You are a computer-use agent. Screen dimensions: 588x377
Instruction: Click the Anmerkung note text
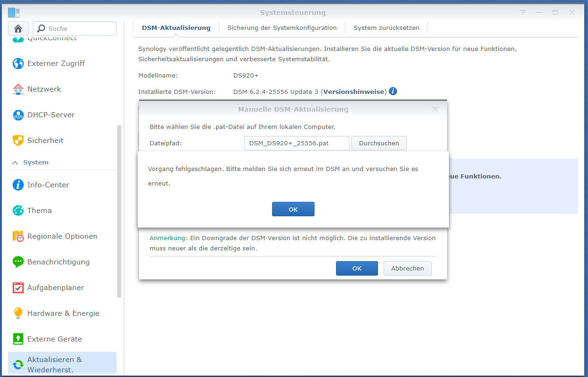(x=293, y=243)
